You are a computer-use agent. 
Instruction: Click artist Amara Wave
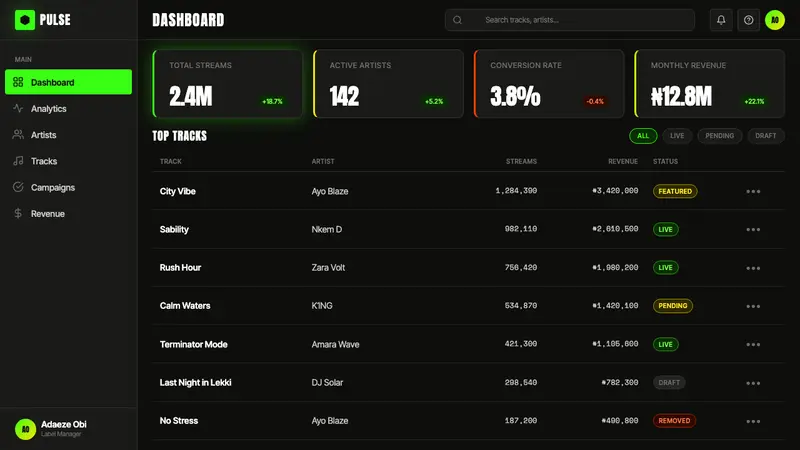335,344
